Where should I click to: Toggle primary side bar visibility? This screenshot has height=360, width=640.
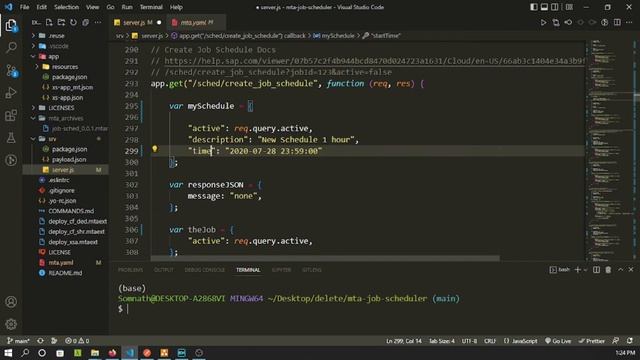[534, 7]
